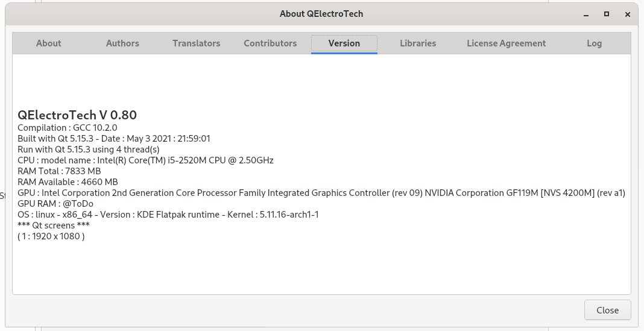Click the Compilation GCC 10.2.0 line
644x331 pixels.
coord(68,128)
